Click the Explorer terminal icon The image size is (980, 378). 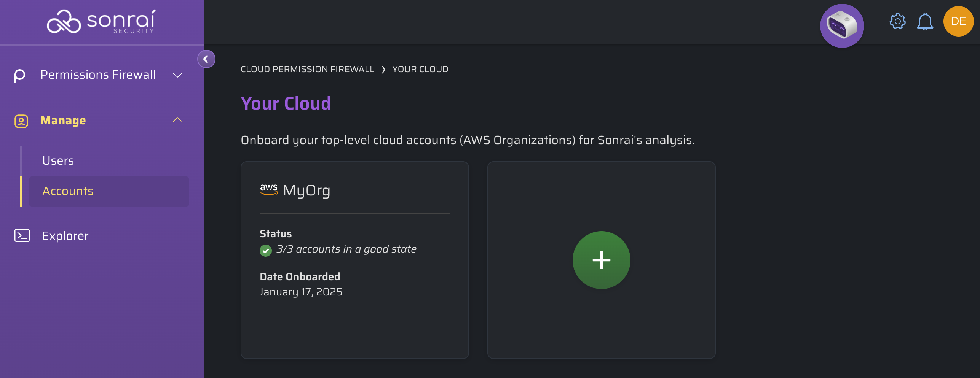(x=22, y=236)
